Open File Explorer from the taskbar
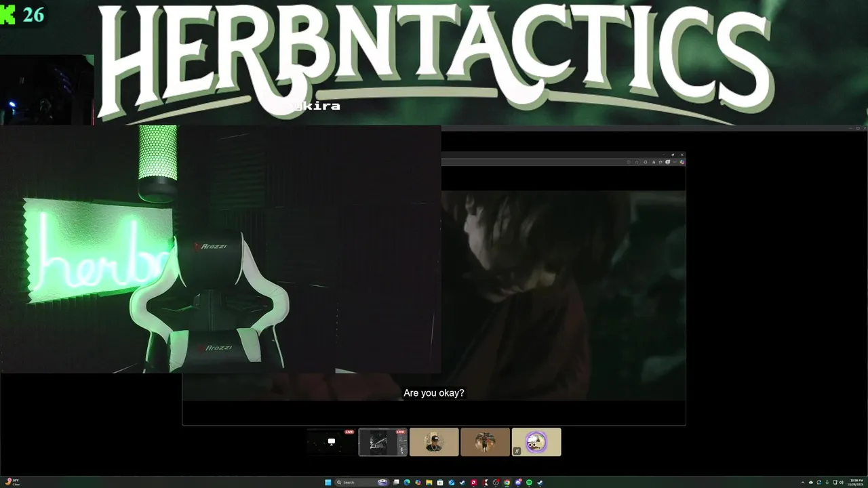The image size is (868, 488). click(429, 483)
